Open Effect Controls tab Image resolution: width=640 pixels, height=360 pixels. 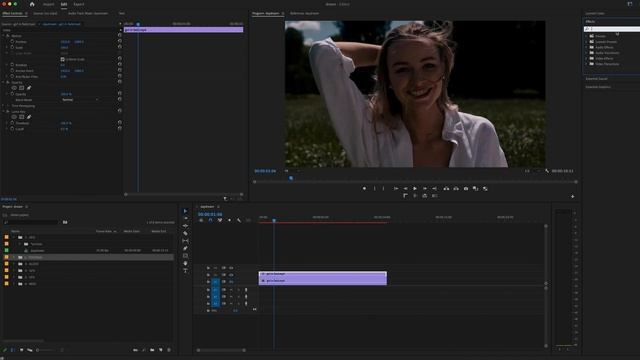click(12, 13)
